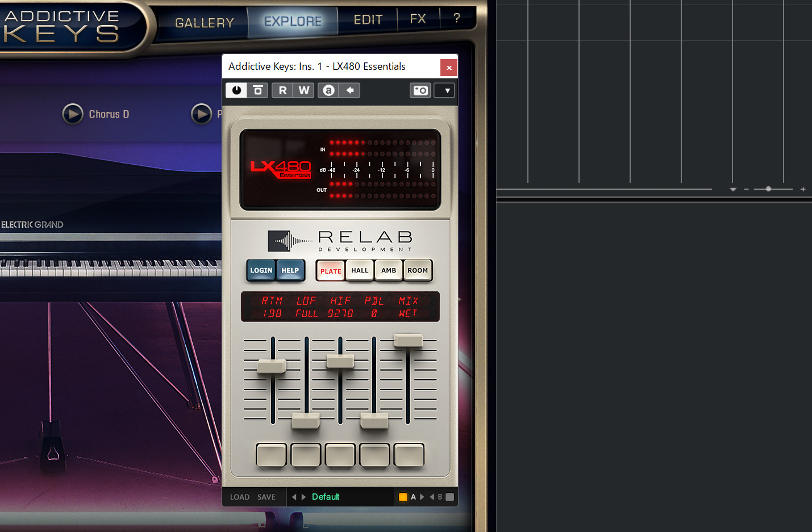Click the A/B settings switch icon
This screenshot has height=532, width=812.
[x=328, y=90]
